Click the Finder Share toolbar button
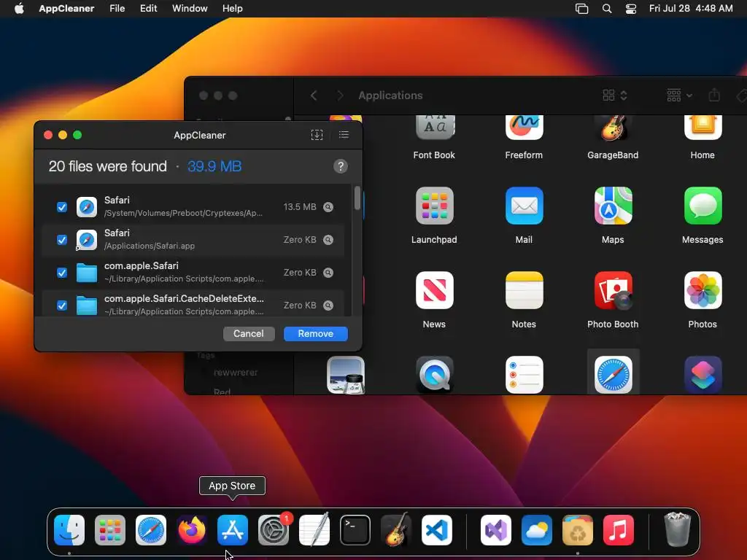 coord(713,96)
